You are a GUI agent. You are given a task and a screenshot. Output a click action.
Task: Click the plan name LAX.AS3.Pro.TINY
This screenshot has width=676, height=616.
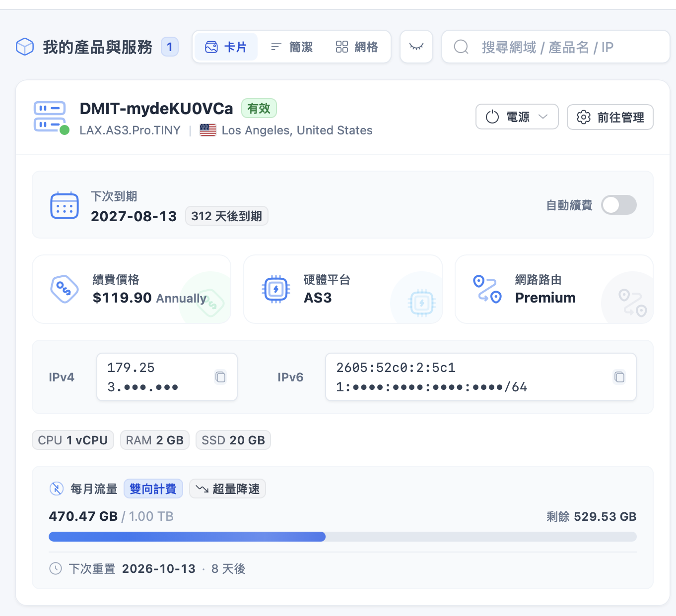coord(130,130)
